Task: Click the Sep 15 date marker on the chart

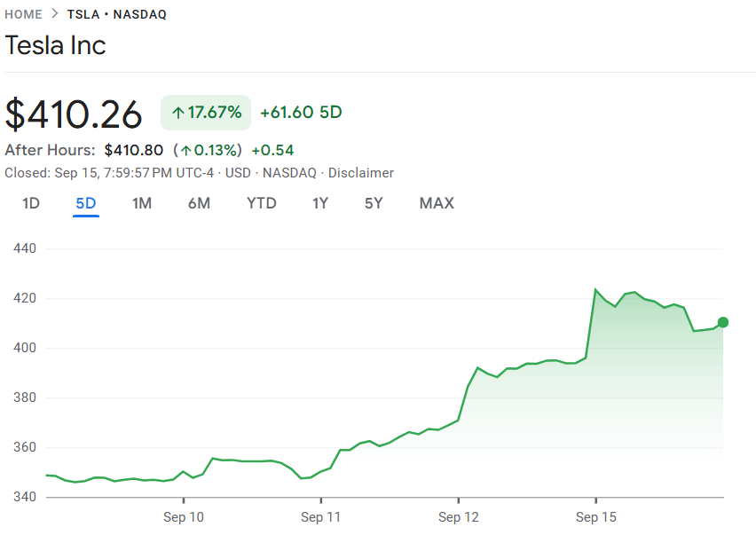Action: pos(595,516)
